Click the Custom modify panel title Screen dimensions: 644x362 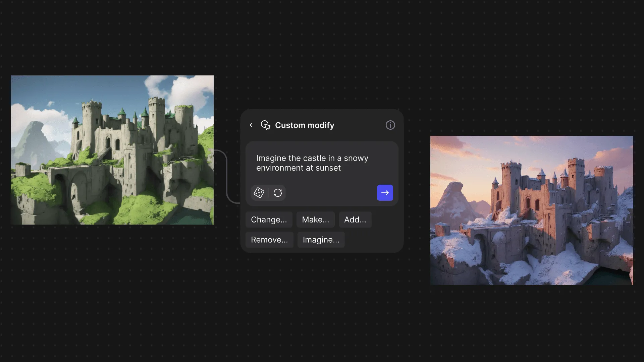tap(305, 125)
